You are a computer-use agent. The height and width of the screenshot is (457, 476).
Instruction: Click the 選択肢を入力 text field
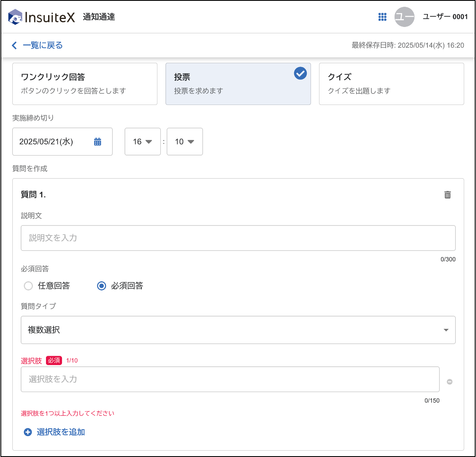[230, 379]
